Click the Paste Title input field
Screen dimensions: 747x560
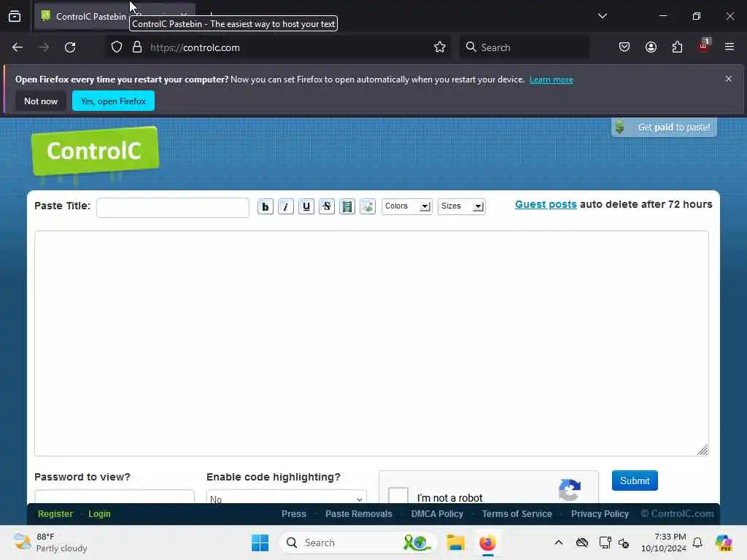[172, 208]
